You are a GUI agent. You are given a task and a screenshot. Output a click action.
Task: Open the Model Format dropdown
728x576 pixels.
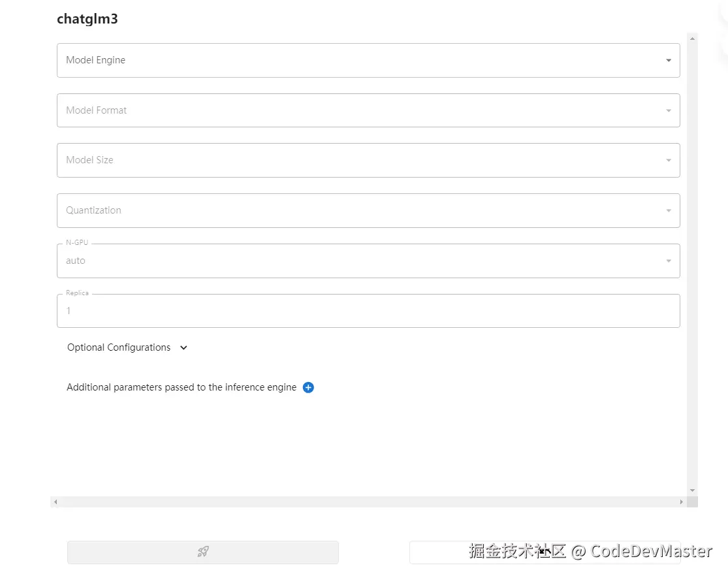click(368, 110)
